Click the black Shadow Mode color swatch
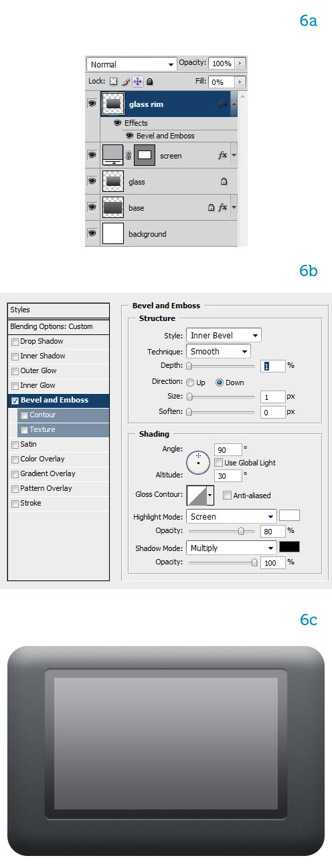332x868 pixels. click(x=289, y=547)
